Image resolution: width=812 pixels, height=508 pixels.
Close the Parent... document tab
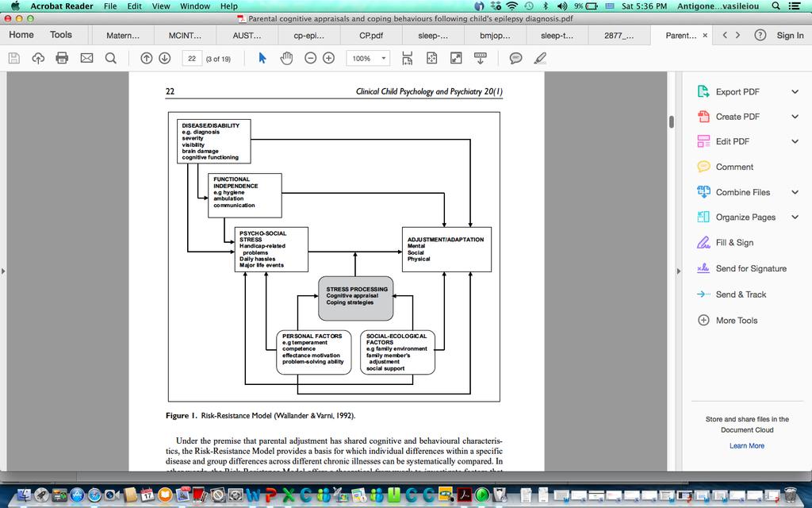(705, 36)
